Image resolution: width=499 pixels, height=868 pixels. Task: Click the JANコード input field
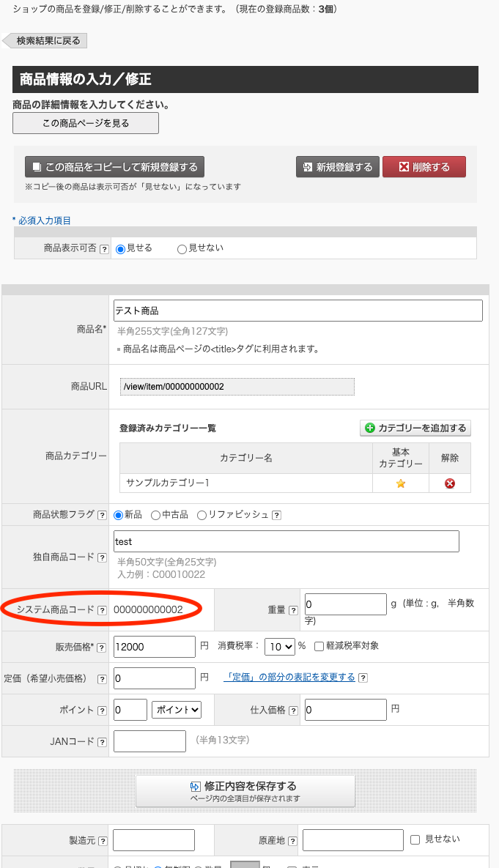click(149, 741)
